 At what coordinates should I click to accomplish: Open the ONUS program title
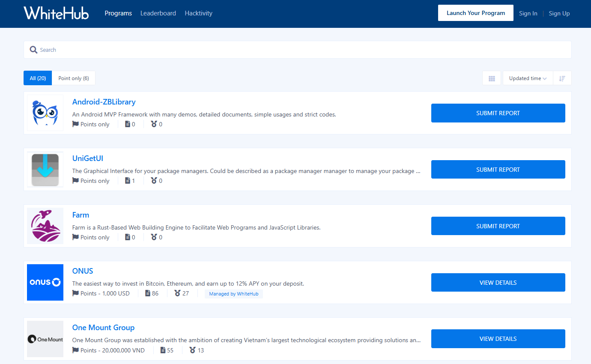coord(83,271)
